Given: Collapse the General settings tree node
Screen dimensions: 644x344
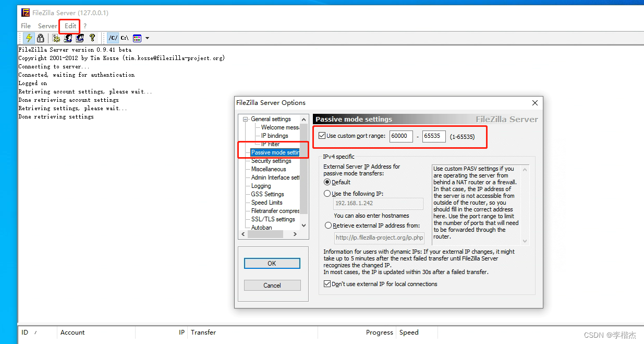Looking at the screenshot, I should coord(246,119).
